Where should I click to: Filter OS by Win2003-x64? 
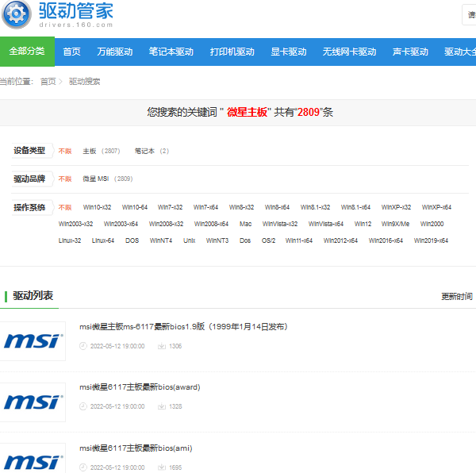tap(121, 224)
